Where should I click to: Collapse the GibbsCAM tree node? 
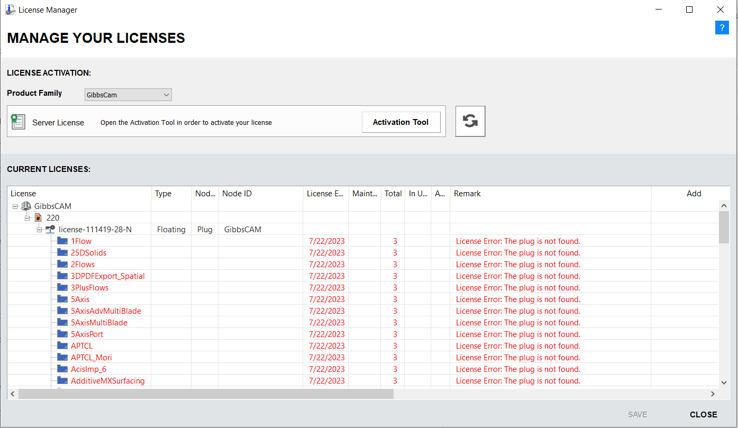pos(15,206)
